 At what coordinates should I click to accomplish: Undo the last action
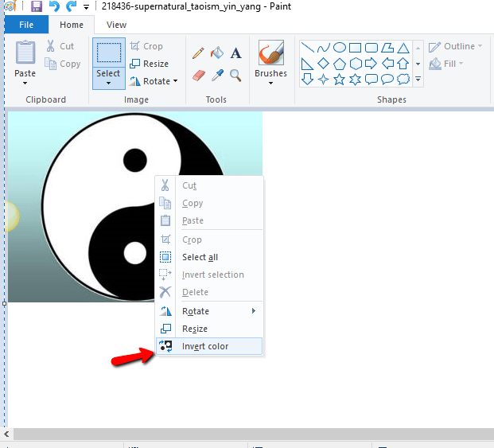(x=54, y=6)
